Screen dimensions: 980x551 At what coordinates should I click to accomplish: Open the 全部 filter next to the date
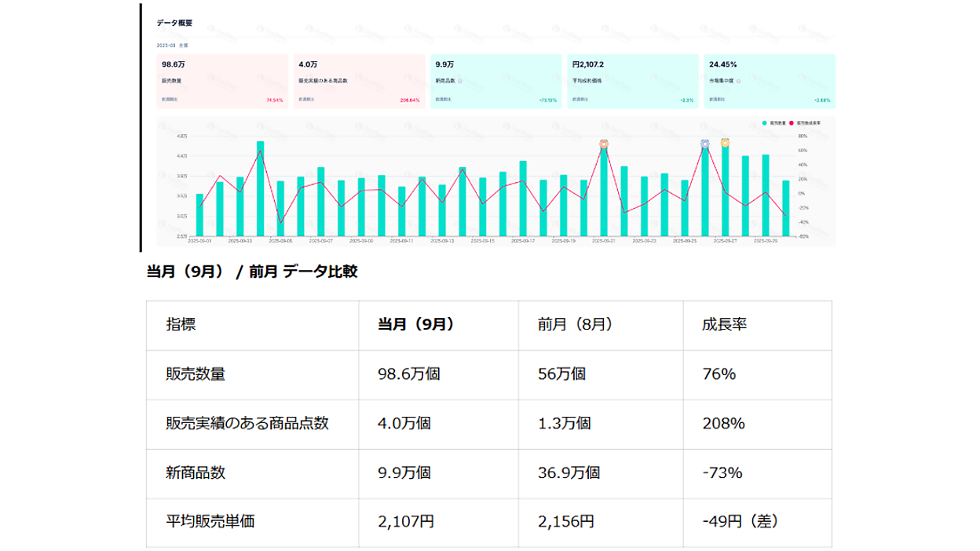click(182, 45)
